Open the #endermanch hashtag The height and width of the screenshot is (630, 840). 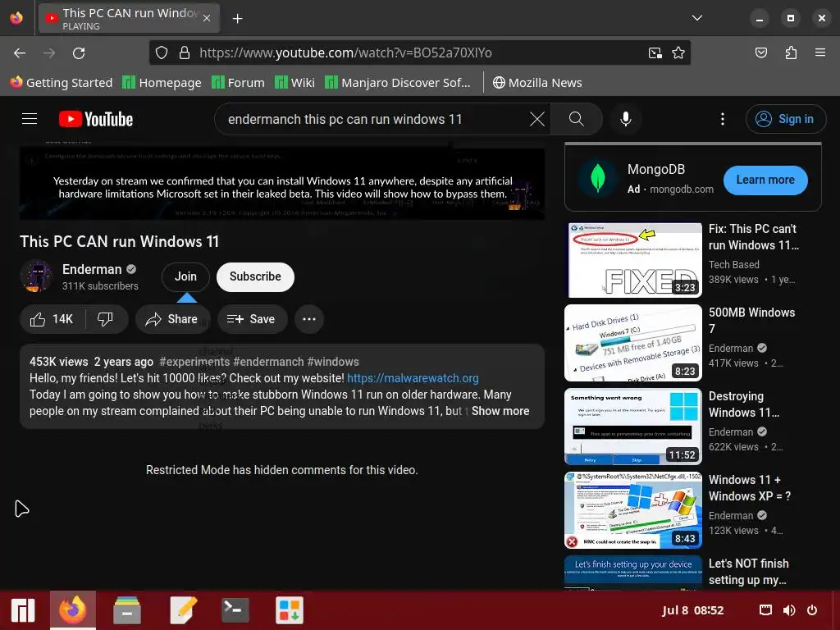pyautogui.click(x=268, y=362)
